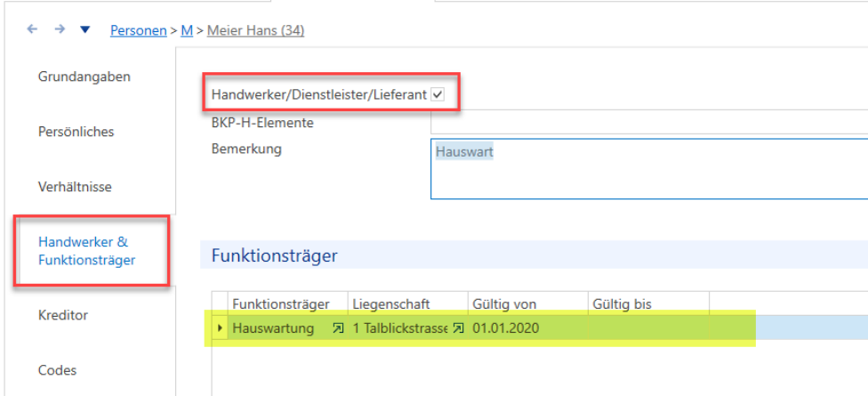Toggle the Handwerker/Dienstleister/Lieferant checkbox
The height and width of the screenshot is (396, 868).
[438, 94]
